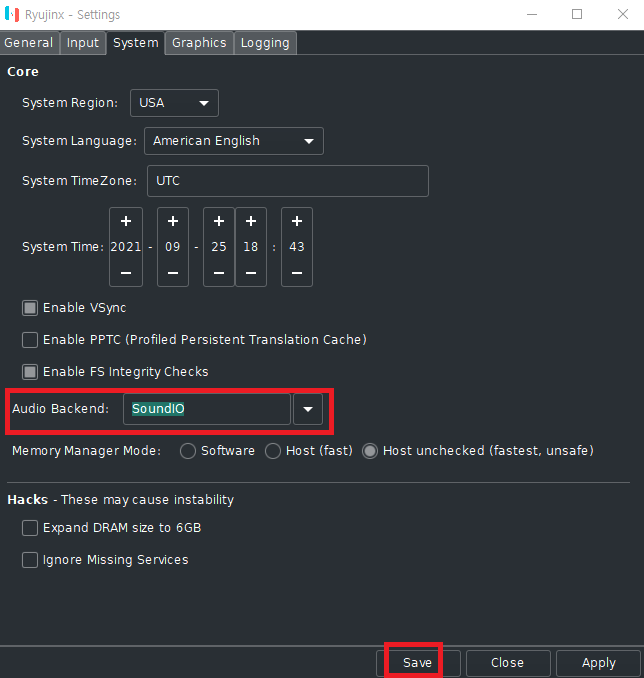Screen dimensions: 644x678
Task: Enable PPTC translation cache checkbox
Action: [x=30, y=340]
